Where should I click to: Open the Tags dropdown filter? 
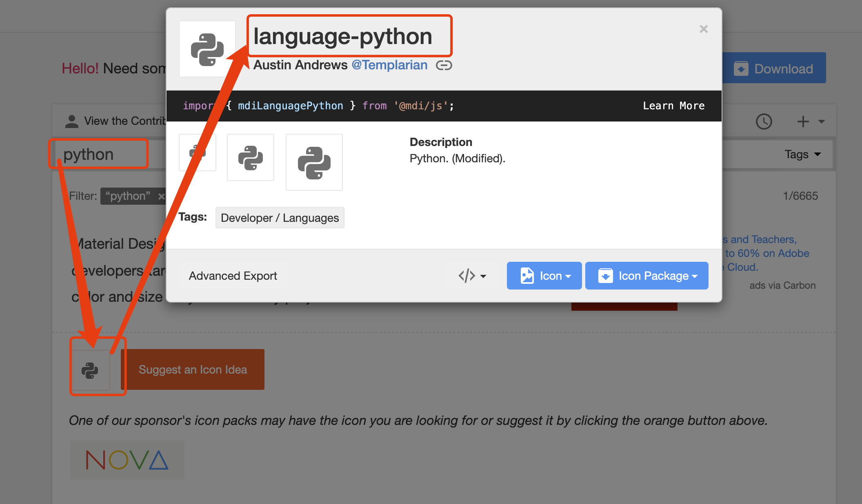(x=802, y=155)
